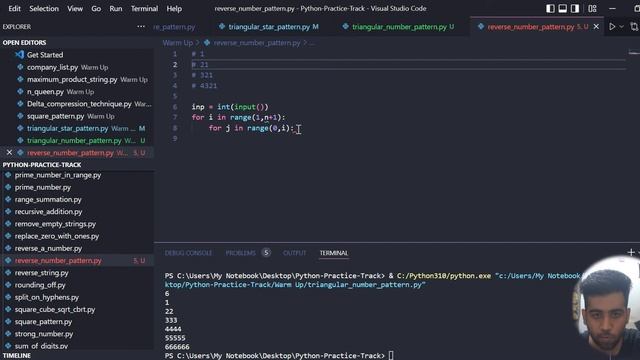Open n_queen.py in Open Editors

45,91
